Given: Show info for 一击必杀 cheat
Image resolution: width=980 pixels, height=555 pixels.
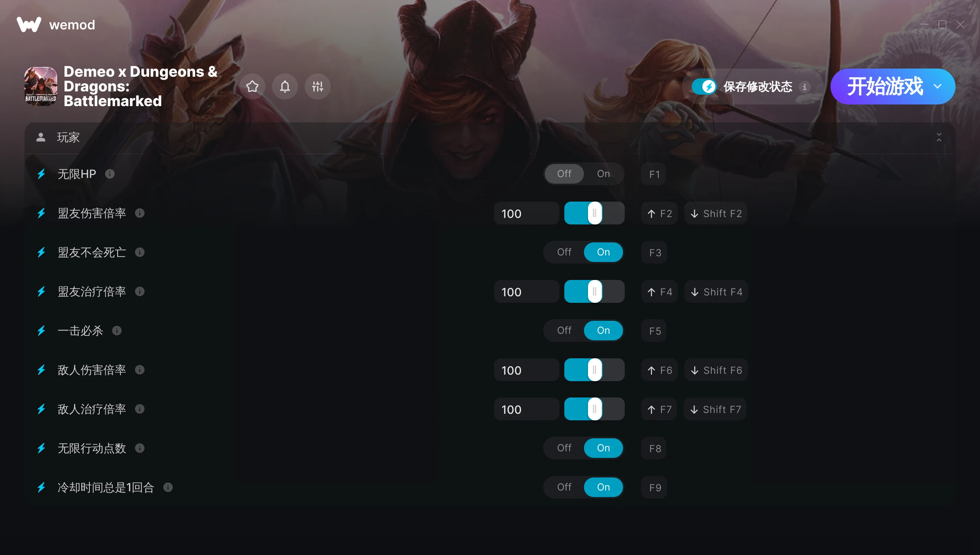Looking at the screenshot, I should 117,331.
